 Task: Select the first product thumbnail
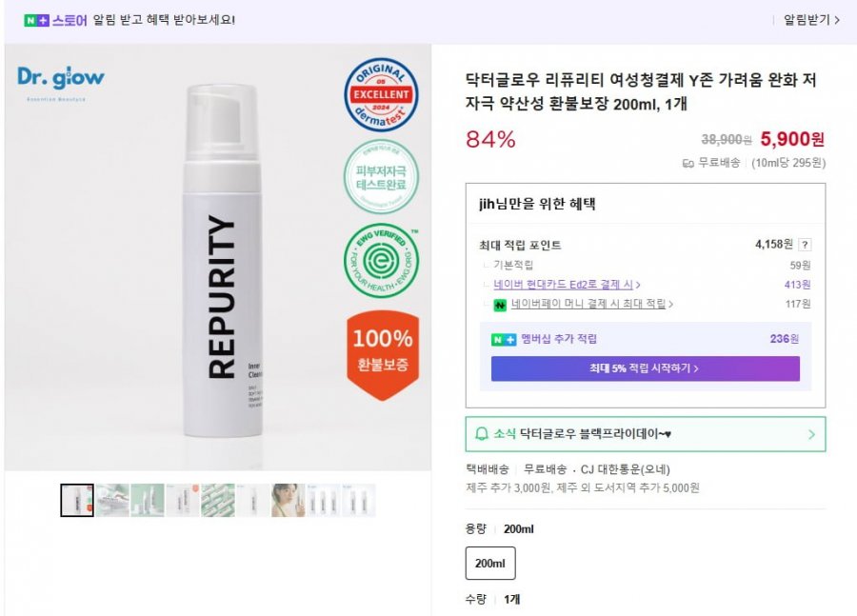pyautogui.click(x=77, y=500)
